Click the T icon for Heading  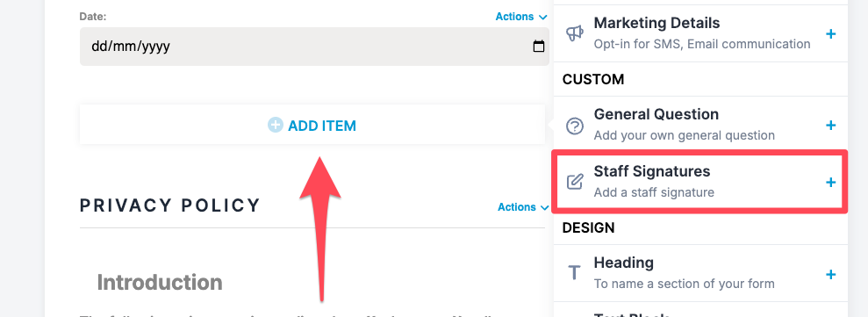575,273
